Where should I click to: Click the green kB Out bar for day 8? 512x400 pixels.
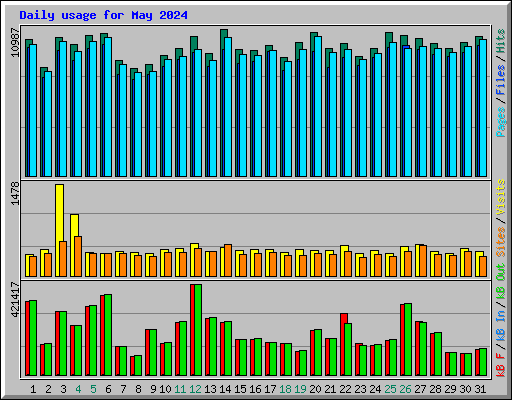pyautogui.click(x=138, y=365)
